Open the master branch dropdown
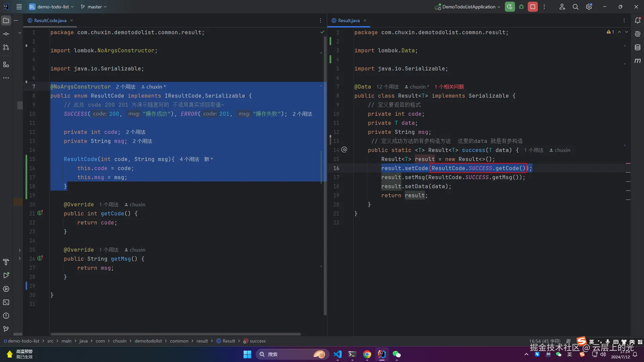644x362 pixels. 94,7
